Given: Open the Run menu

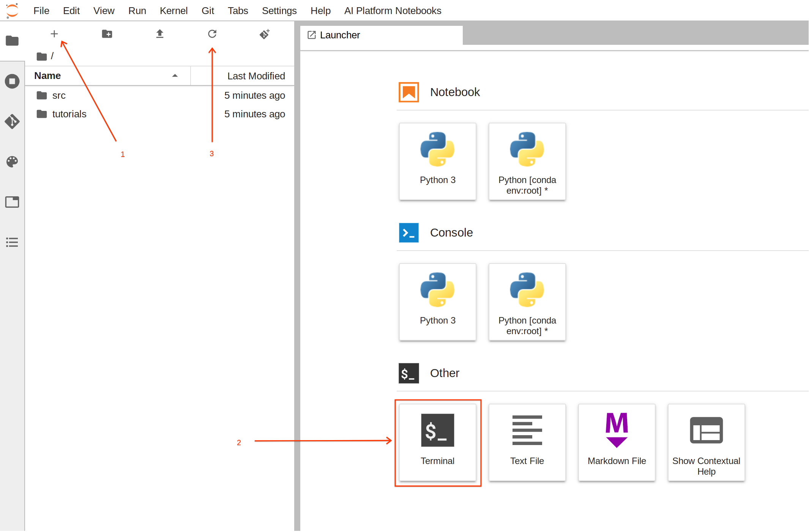Looking at the screenshot, I should tap(137, 11).
